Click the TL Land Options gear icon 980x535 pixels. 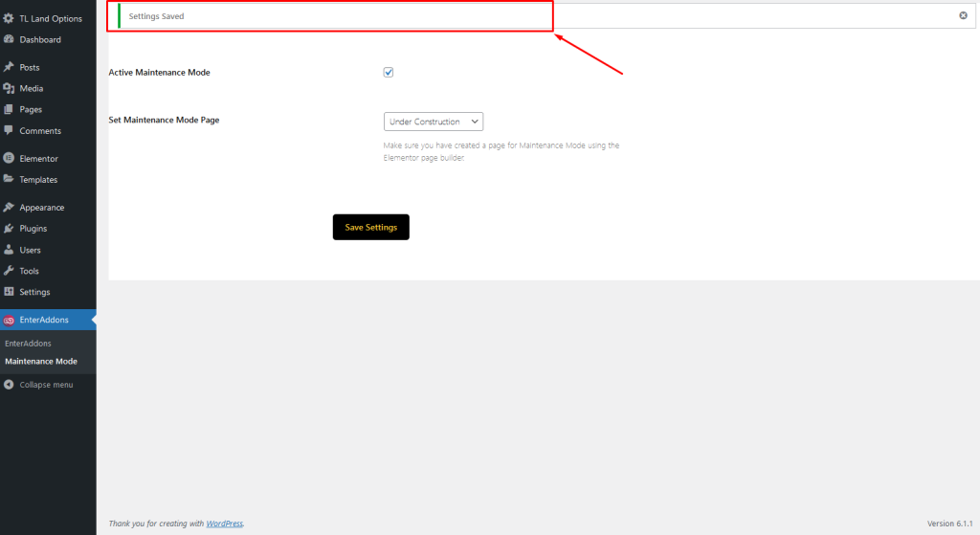[9, 19]
